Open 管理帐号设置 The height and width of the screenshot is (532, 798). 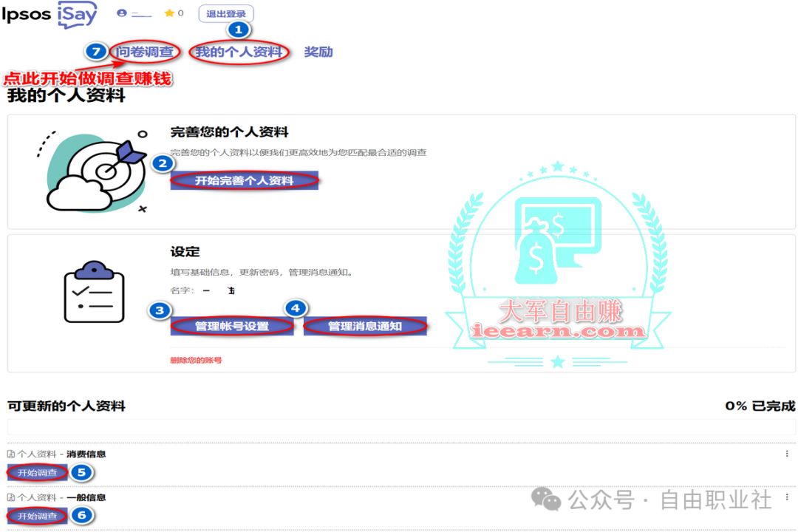pos(232,327)
